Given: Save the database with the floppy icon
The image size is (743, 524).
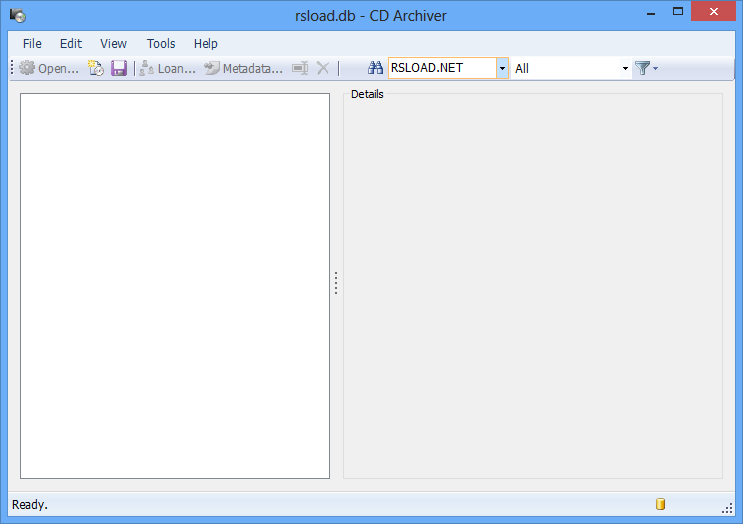Looking at the screenshot, I should coord(119,68).
